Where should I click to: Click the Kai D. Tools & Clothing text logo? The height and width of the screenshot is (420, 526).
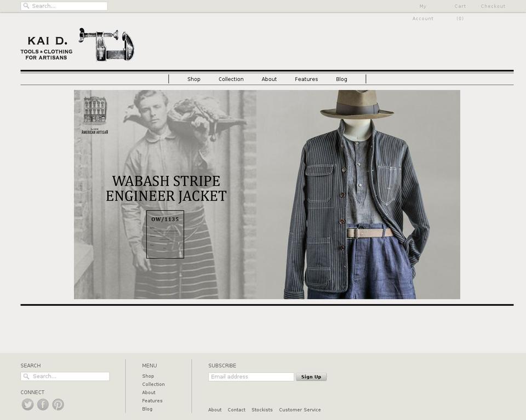pyautogui.click(x=47, y=48)
